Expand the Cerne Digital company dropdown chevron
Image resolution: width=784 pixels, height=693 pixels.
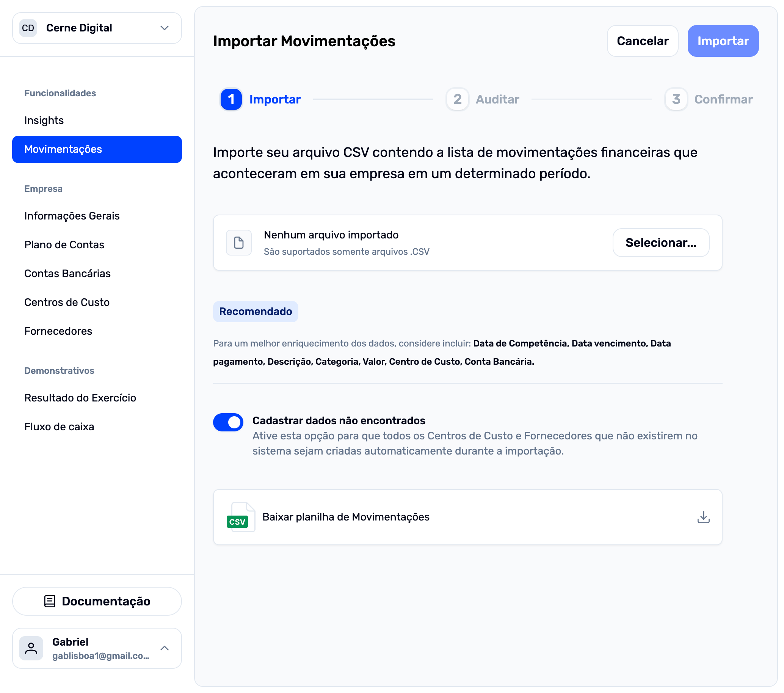tap(165, 28)
